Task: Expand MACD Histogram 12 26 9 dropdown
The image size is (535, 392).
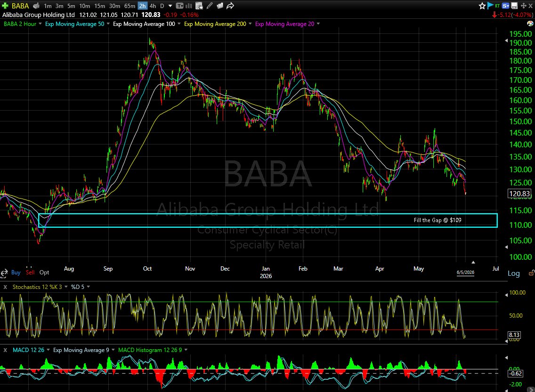Action: click(x=186, y=350)
